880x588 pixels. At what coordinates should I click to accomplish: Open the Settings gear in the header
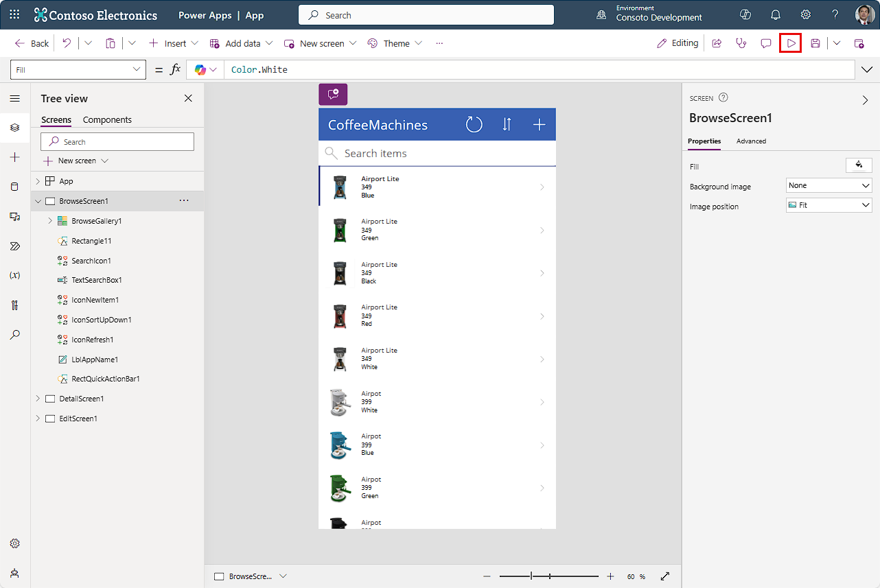pos(806,14)
